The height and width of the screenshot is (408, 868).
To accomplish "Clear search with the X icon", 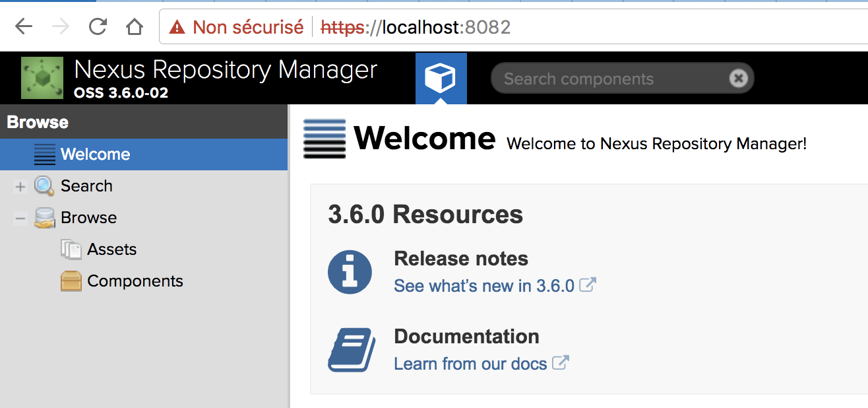I will [x=739, y=79].
